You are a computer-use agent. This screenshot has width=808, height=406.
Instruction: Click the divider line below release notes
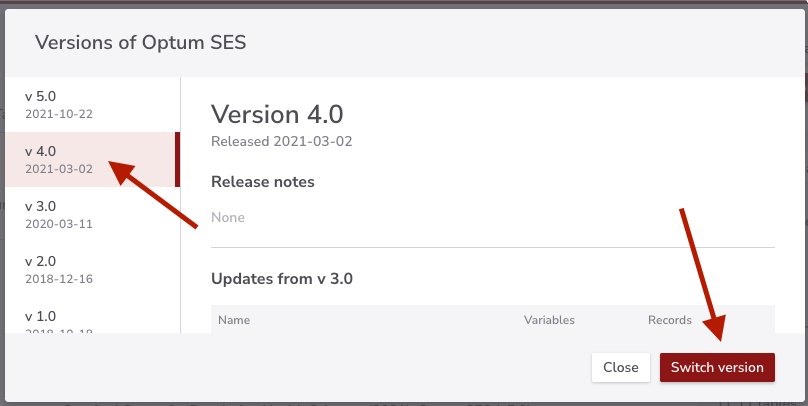[x=493, y=247]
